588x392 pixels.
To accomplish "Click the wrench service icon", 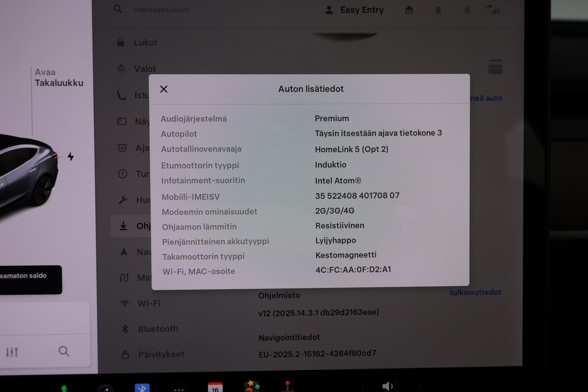I will pos(123,200).
